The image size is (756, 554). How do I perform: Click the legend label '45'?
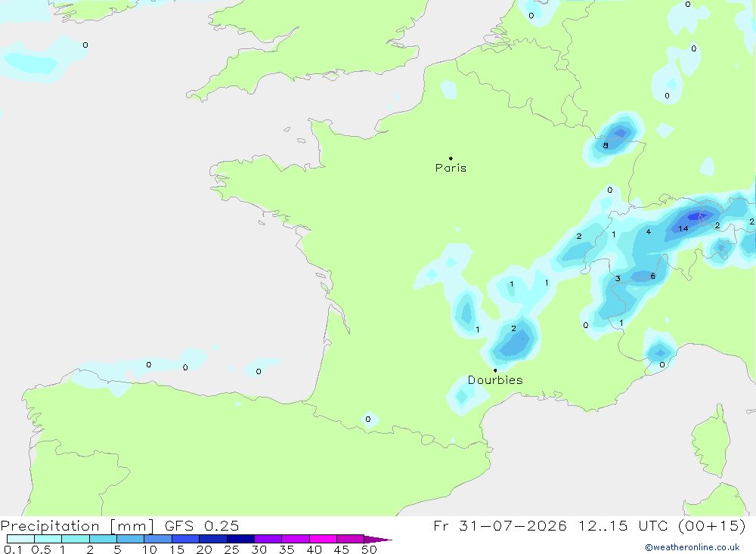[342, 549]
